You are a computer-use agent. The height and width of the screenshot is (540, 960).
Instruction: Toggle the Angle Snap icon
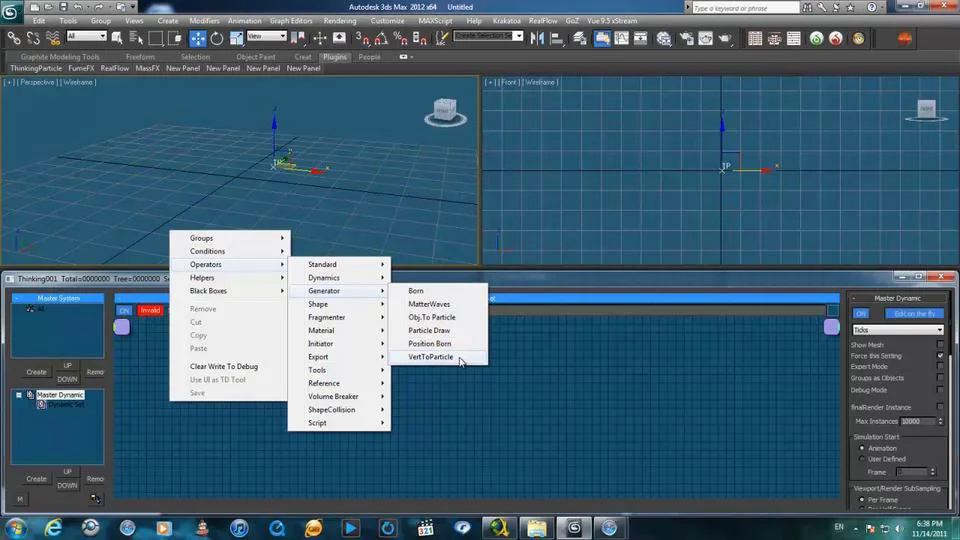pyautogui.click(x=381, y=39)
